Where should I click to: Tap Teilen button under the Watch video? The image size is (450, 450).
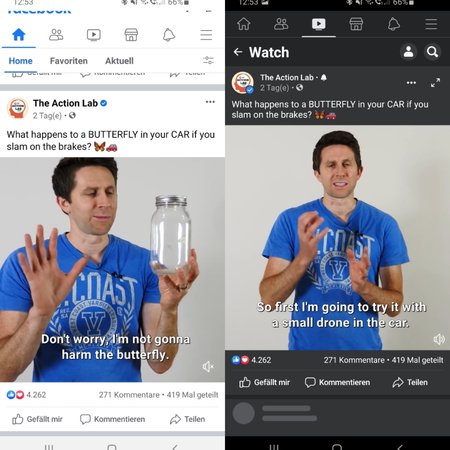tap(410, 382)
